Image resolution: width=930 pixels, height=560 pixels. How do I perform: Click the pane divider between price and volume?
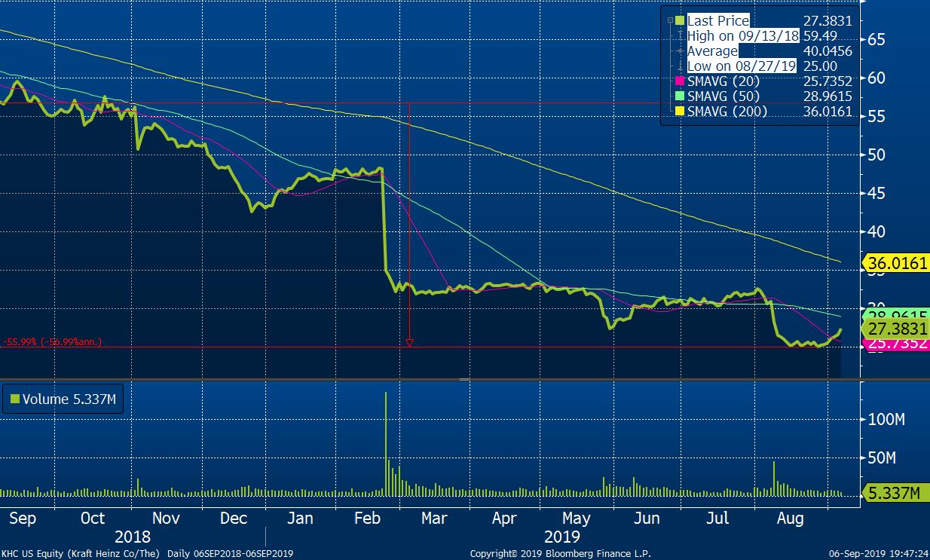[465, 380]
